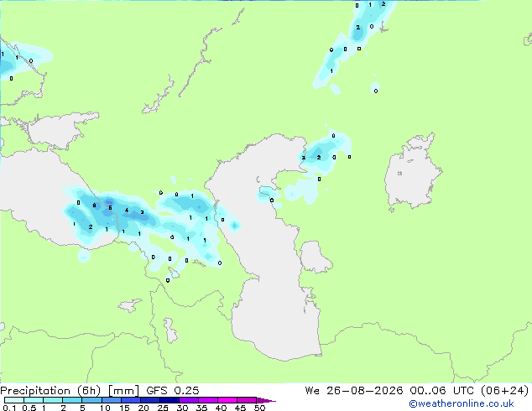The image size is (532, 411).
Task: Click the 35–40 mm legend swatch
Action: [x=208, y=400]
